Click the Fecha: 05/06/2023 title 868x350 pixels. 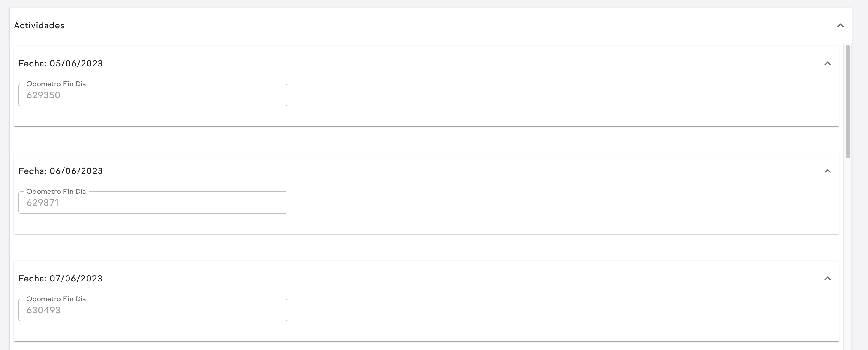[61, 64]
